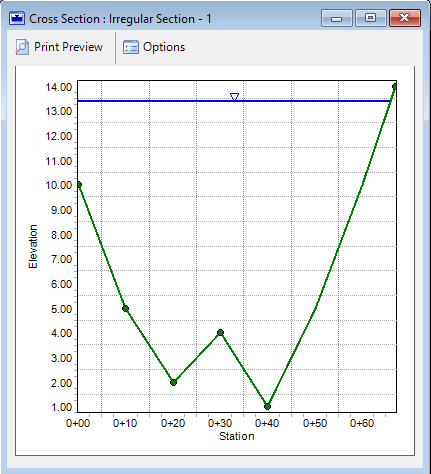Click the blue water surface triangle marker
The image size is (431, 474).
tap(235, 97)
